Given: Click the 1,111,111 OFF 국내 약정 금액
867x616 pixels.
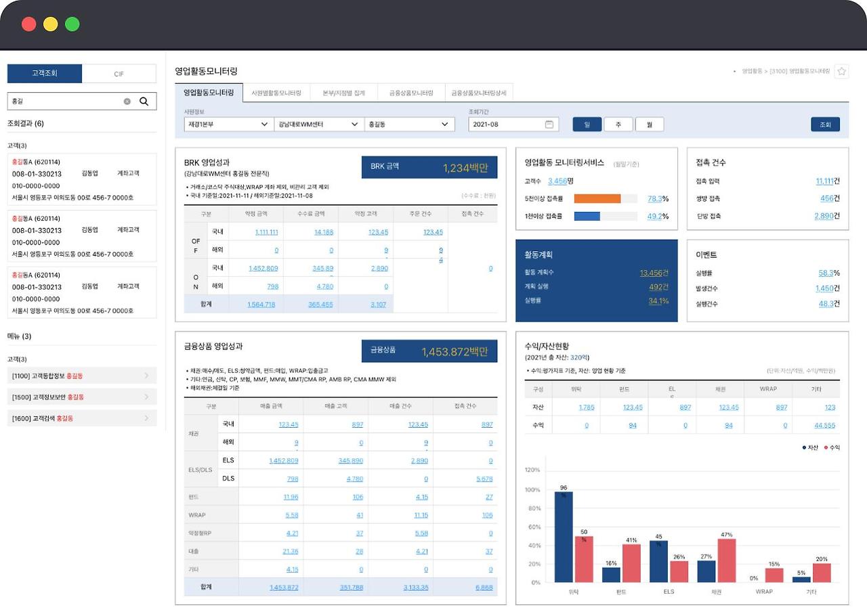Looking at the screenshot, I should click(267, 232).
